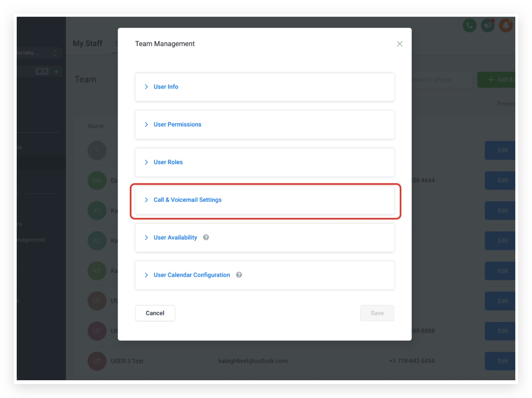
Task: Click the help icon beside User Calendar Configuration
Action: coord(239,275)
